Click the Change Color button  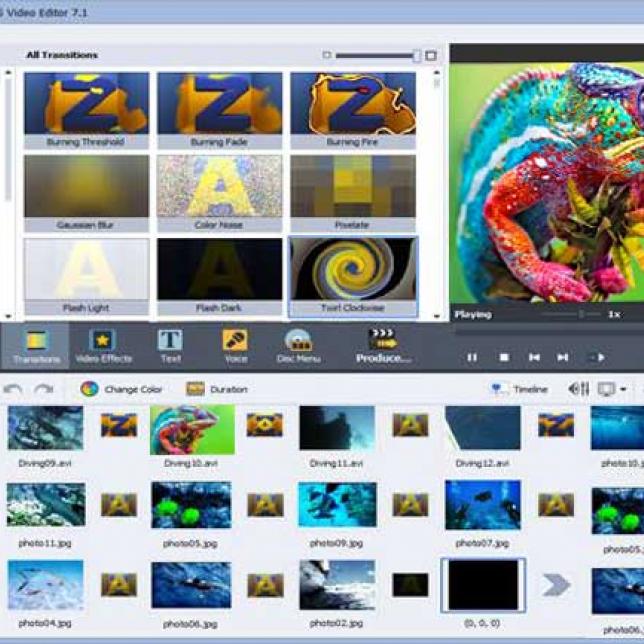point(122,389)
